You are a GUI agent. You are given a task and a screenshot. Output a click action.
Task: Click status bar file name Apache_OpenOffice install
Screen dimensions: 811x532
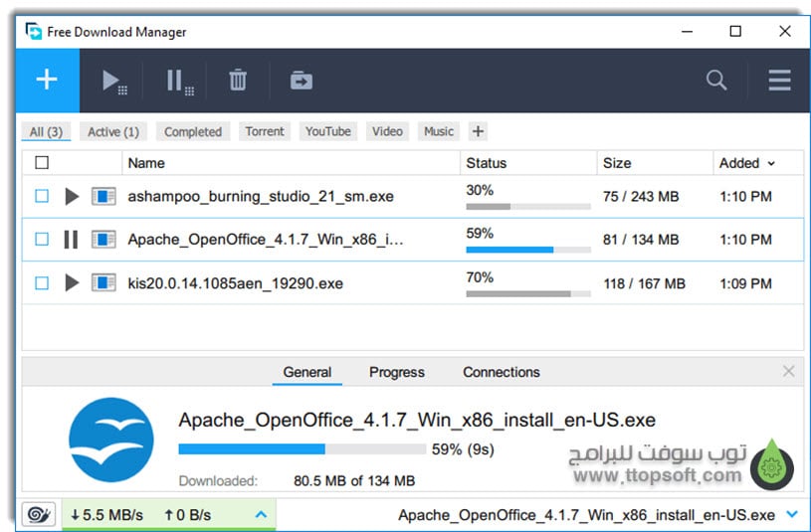(586, 515)
